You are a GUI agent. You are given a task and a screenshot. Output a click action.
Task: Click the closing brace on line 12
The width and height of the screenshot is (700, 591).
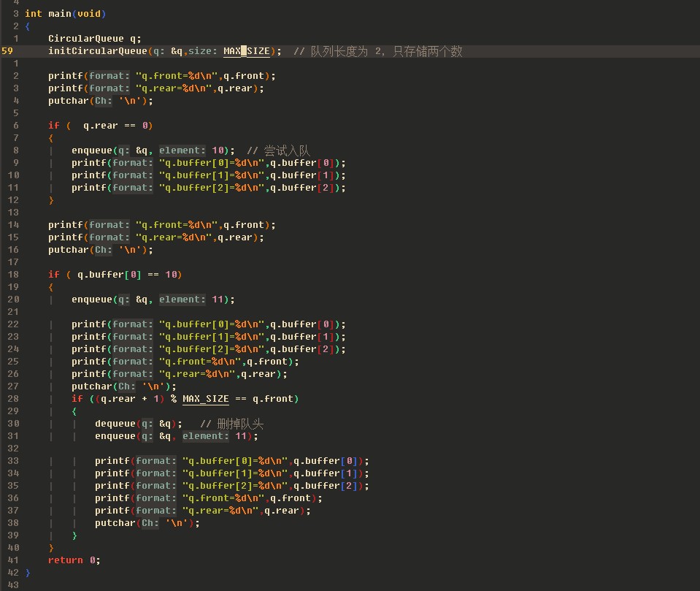[51, 200]
